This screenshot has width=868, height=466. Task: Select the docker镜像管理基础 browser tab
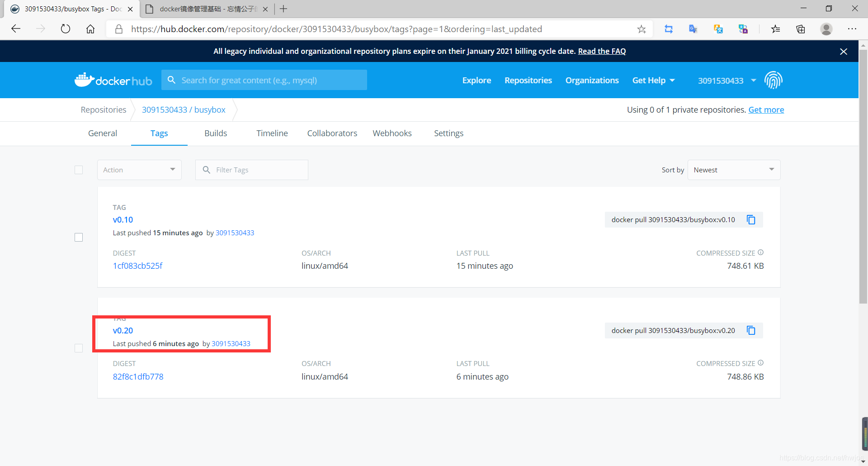click(208, 9)
